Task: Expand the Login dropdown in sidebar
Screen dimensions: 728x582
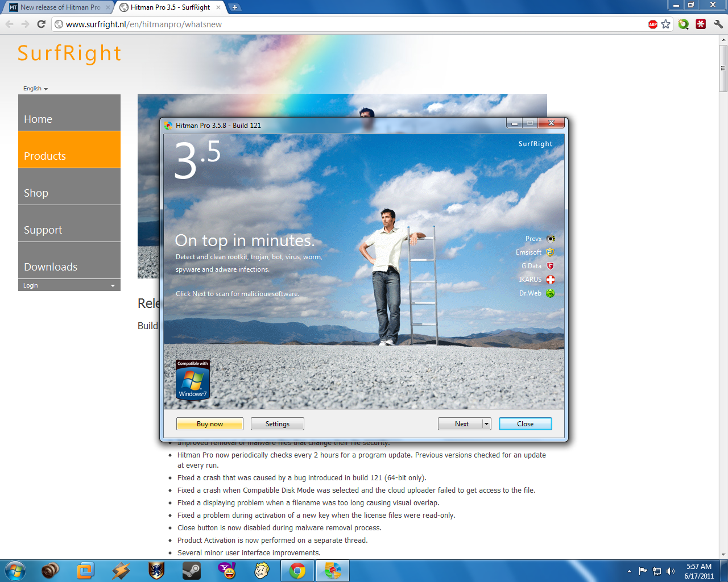Action: coord(69,285)
